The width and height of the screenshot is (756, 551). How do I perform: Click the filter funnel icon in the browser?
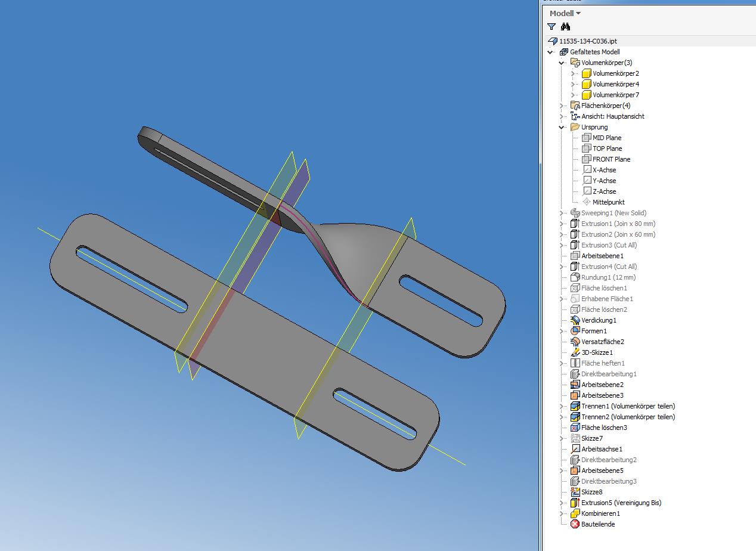[551, 27]
